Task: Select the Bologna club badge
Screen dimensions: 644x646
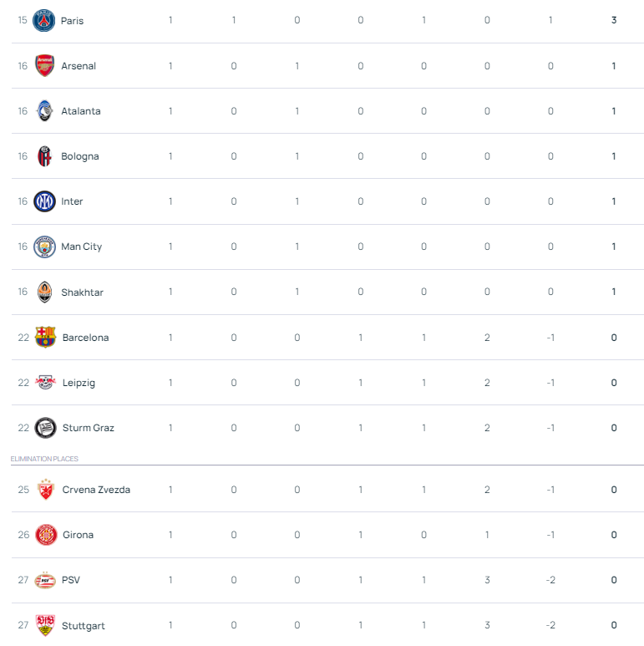Action: 44,156
